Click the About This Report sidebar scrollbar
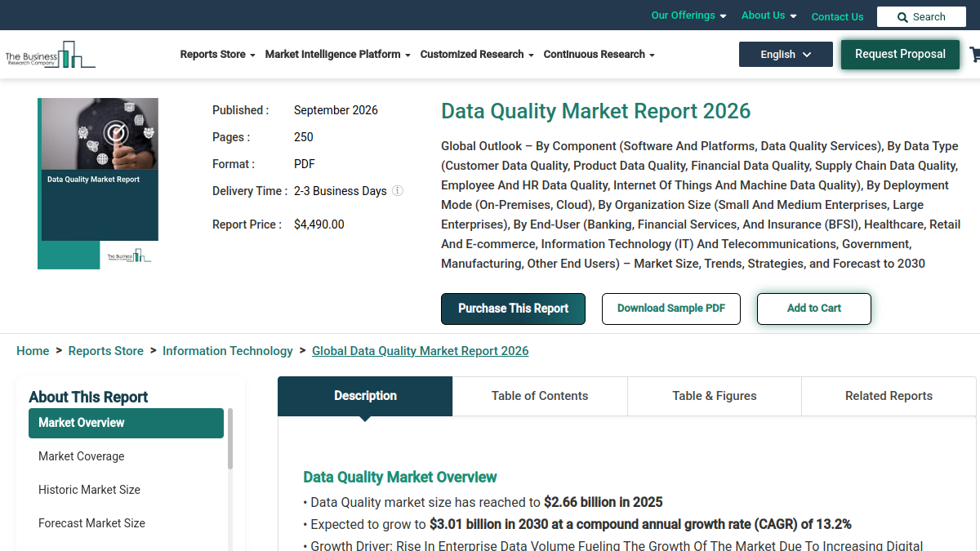 tap(230, 439)
